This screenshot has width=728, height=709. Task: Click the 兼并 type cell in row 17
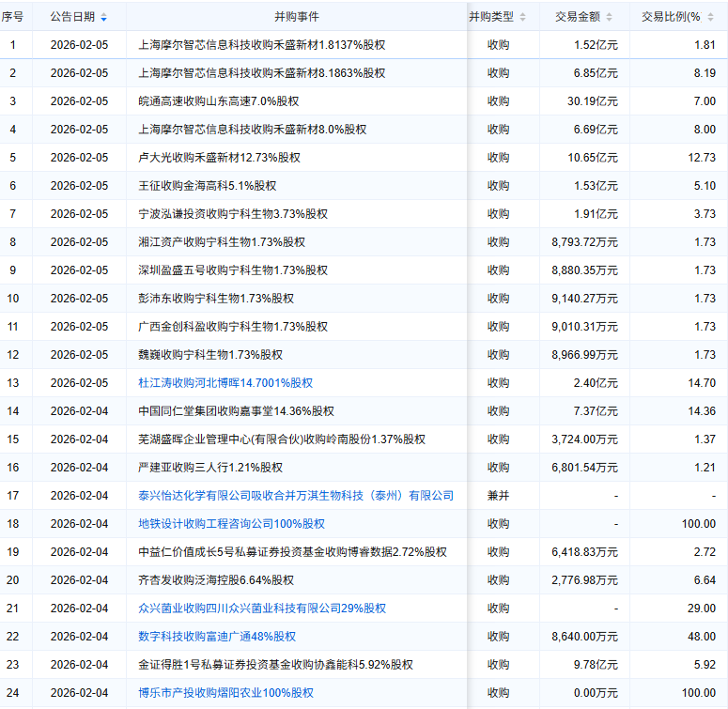coord(498,496)
